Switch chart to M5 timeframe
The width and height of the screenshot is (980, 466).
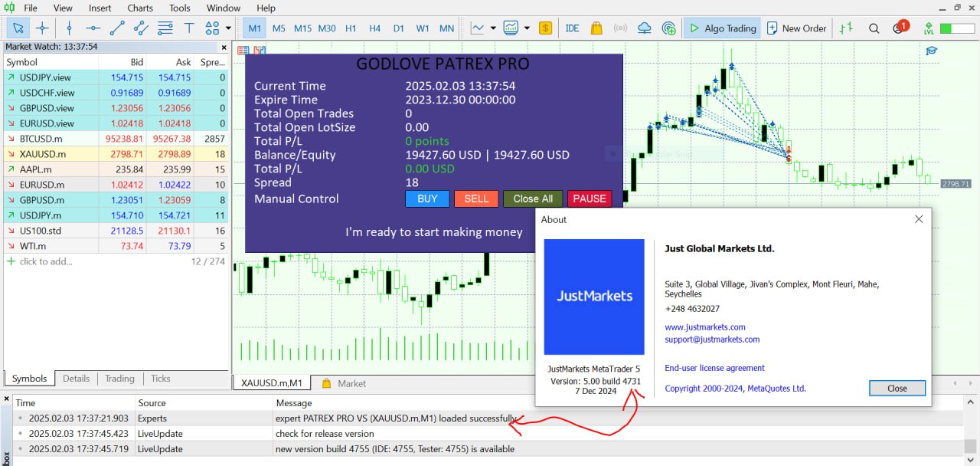click(x=279, y=28)
